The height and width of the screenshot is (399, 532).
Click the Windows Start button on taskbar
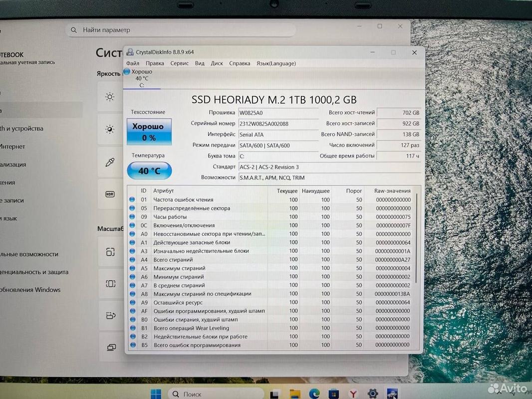156,394
